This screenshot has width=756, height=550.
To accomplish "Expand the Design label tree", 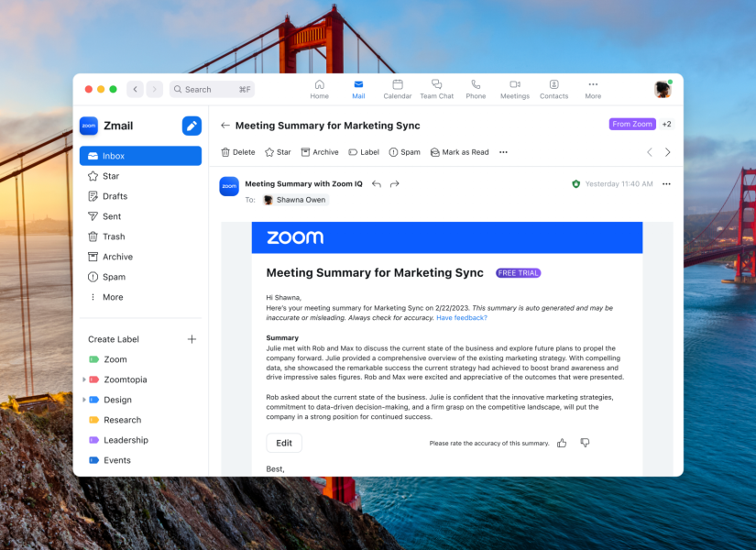I will [x=84, y=400].
